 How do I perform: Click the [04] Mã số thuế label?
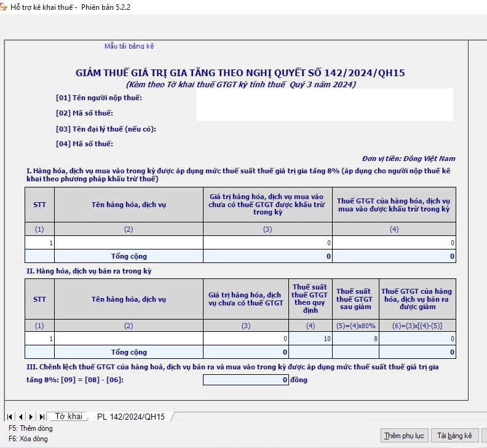point(84,144)
